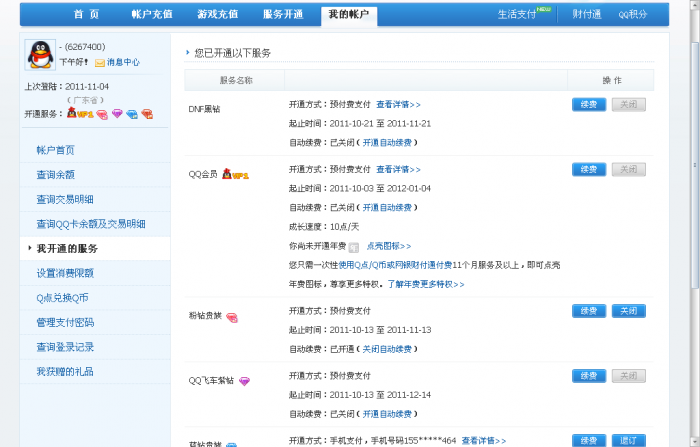Viewport: 700px width, 447px height.
Task: Select the 我的帐户 tab
Action: coord(349,15)
